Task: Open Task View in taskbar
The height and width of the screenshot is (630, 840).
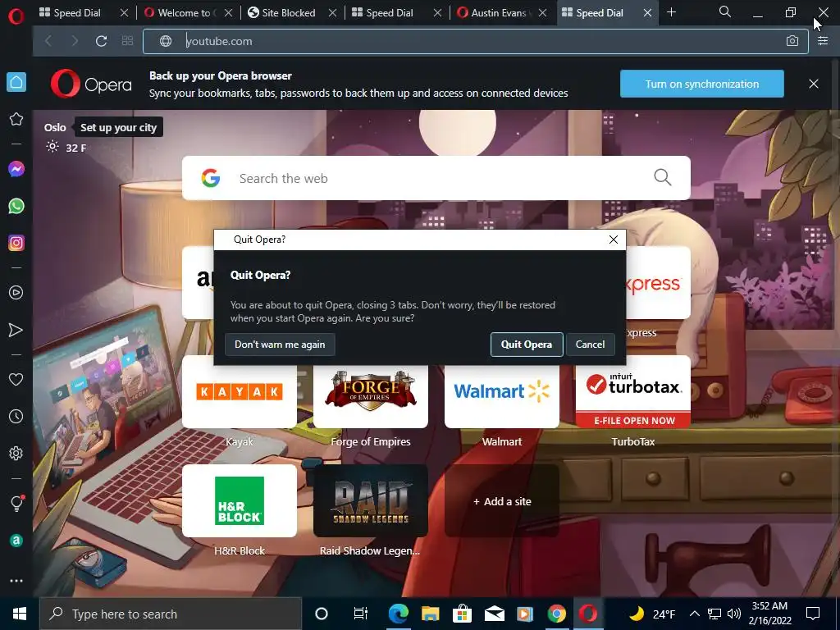Action: [361, 614]
